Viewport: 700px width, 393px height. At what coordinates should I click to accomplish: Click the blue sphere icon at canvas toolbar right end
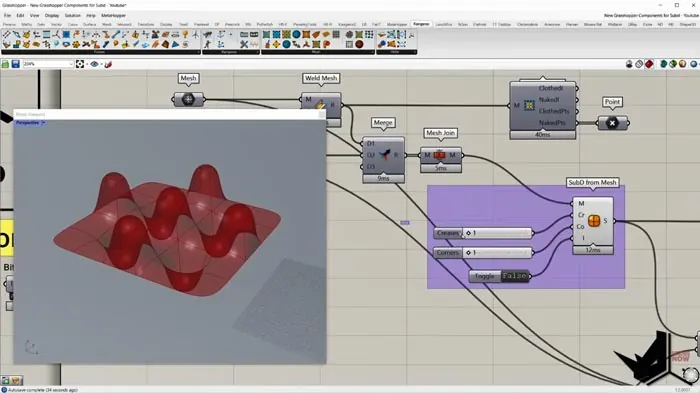point(694,64)
